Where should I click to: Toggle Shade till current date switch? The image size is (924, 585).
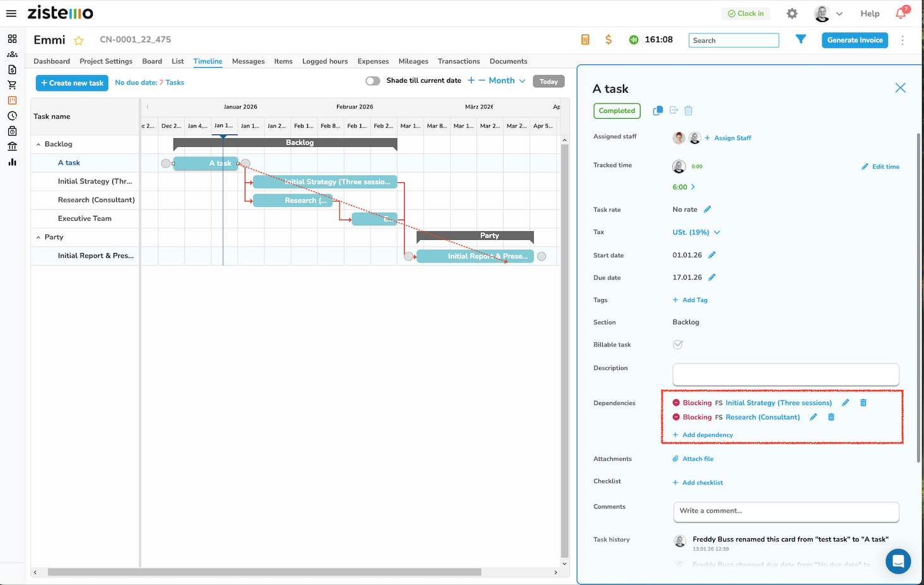click(372, 81)
